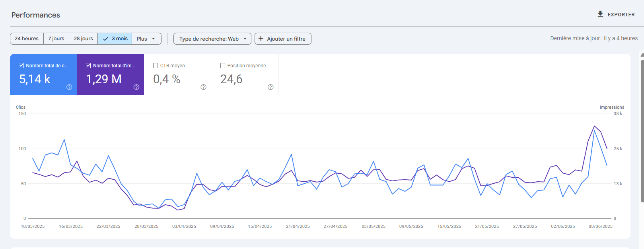The width and height of the screenshot is (644, 249).
Task: Click the Exporter download icon
Action: click(600, 14)
